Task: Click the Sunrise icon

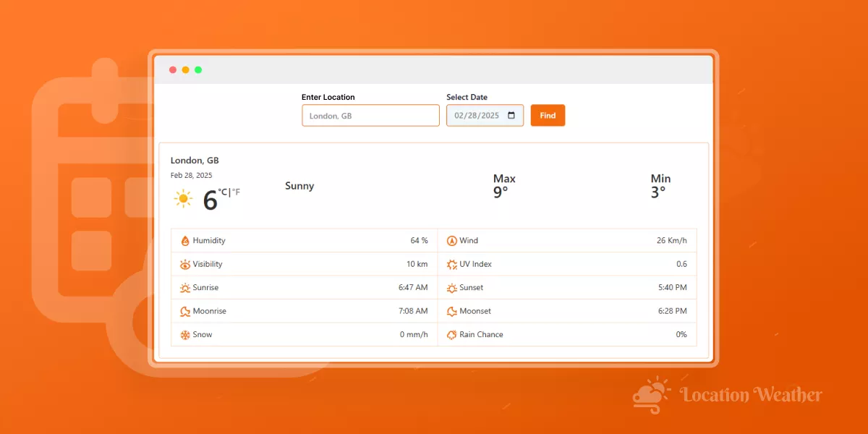Action: tap(186, 287)
